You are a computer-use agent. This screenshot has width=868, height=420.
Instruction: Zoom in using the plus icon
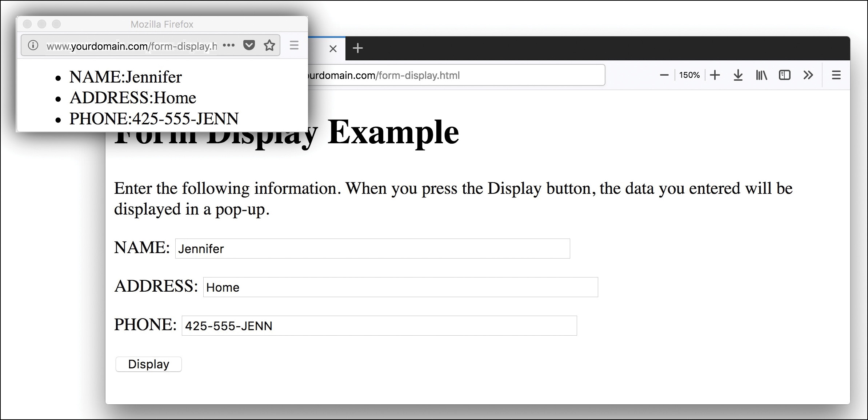click(714, 75)
